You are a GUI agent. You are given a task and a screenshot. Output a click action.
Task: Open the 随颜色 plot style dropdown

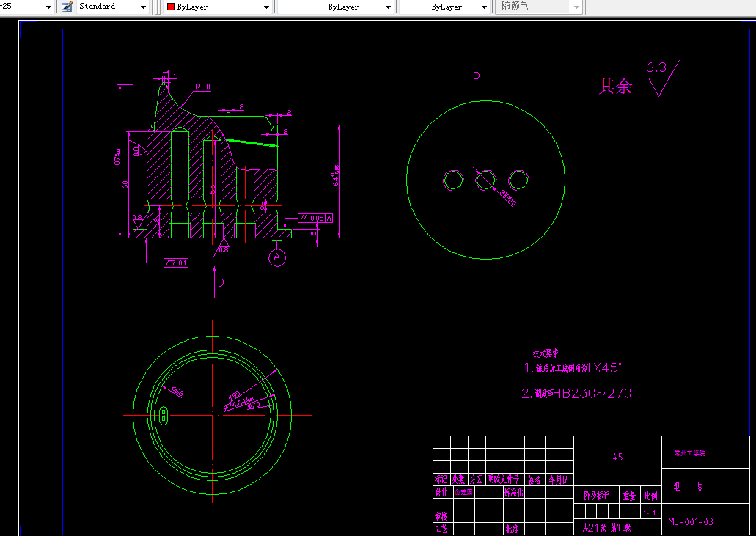click(576, 7)
